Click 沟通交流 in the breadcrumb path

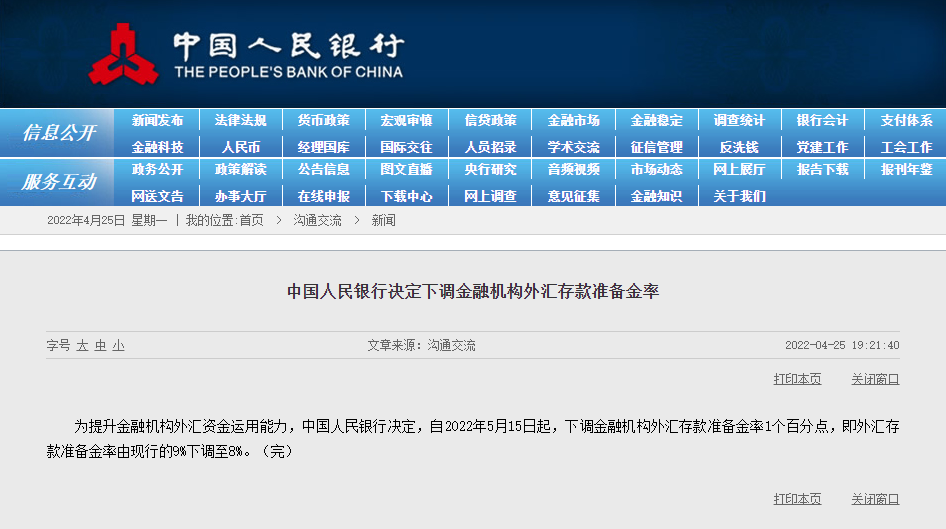tap(317, 220)
